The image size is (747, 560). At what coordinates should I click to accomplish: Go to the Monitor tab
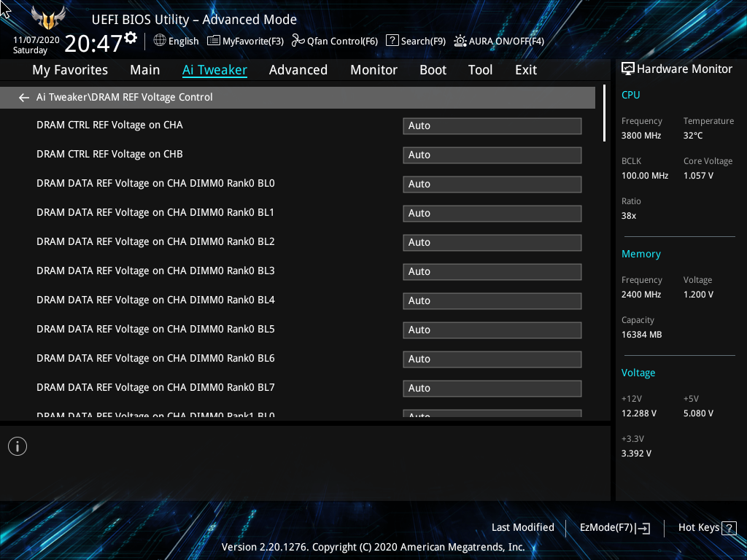[374, 70]
